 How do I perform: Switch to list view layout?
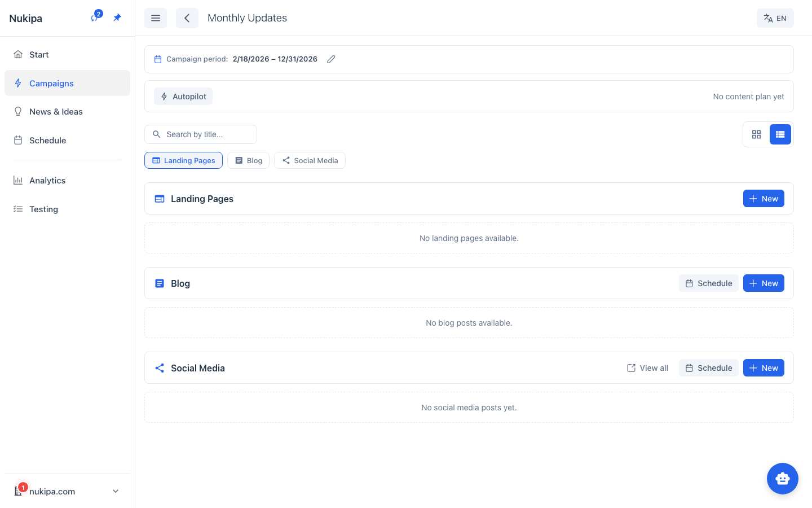780,134
